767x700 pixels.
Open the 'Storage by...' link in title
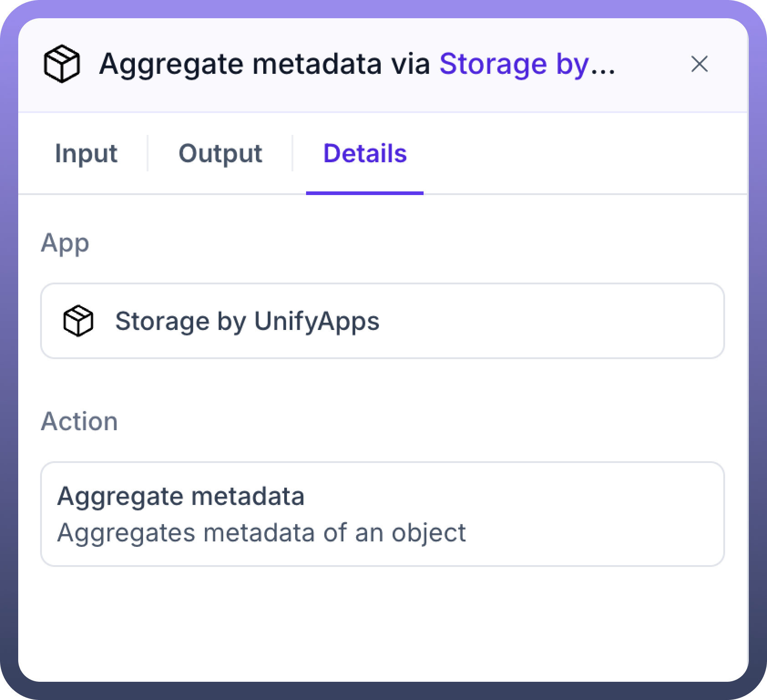(x=527, y=64)
